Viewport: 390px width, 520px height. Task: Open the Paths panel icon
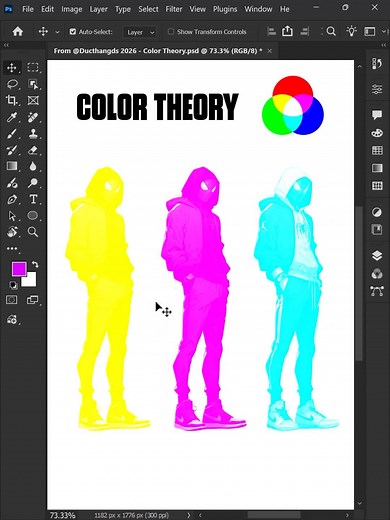click(377, 291)
